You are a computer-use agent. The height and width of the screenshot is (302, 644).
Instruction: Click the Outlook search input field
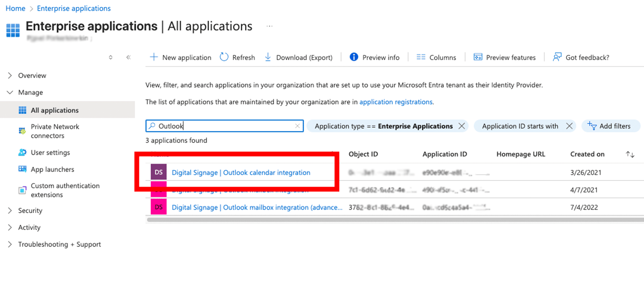point(225,126)
